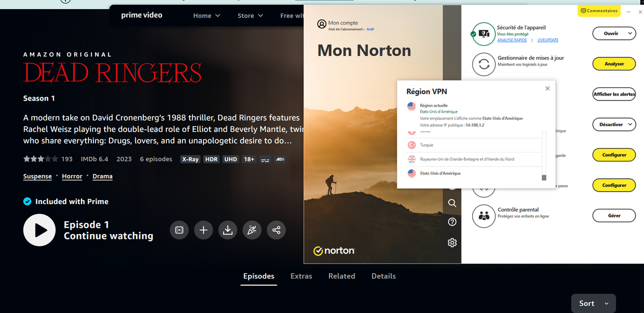This screenshot has height=313, width=644.
Task: Open the Norton search magnifier icon
Action: tap(452, 203)
